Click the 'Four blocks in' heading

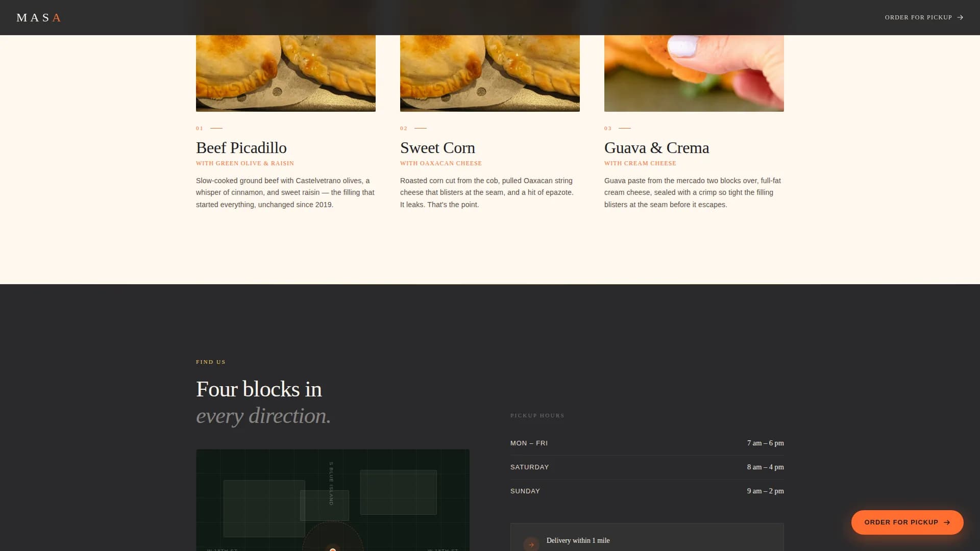pos(259,389)
